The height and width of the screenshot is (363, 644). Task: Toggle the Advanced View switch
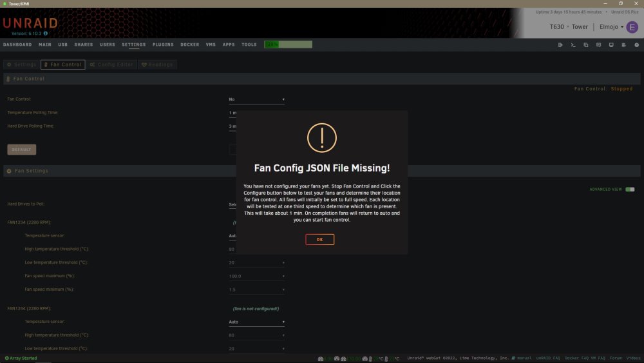tap(630, 190)
